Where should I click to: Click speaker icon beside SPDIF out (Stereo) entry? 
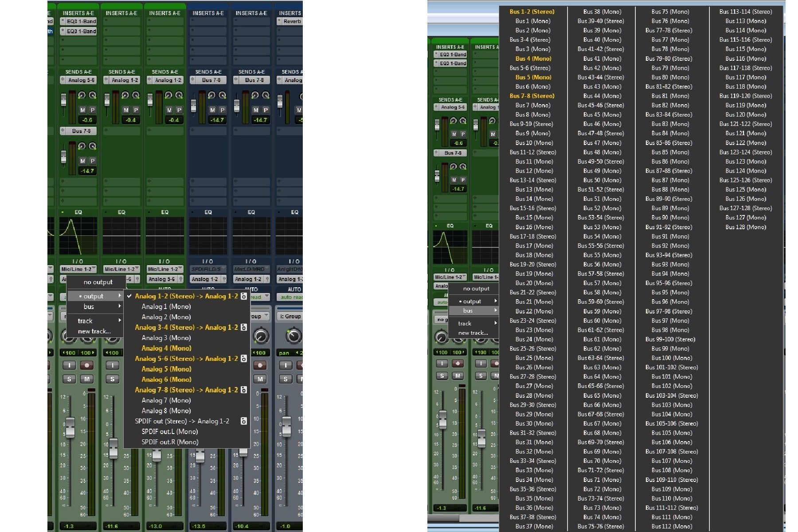point(244,421)
